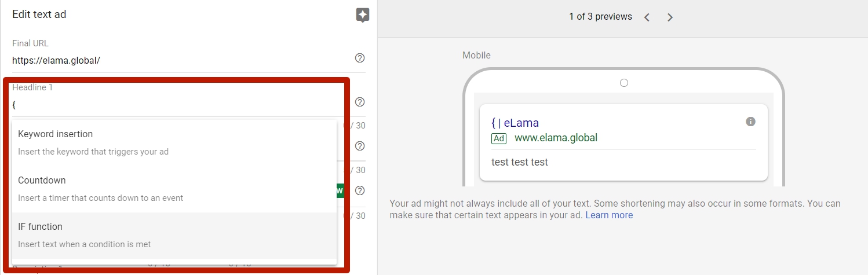Choose Countdown from the dropdown list
Image resolution: width=868 pixels, height=275 pixels.
point(174,189)
